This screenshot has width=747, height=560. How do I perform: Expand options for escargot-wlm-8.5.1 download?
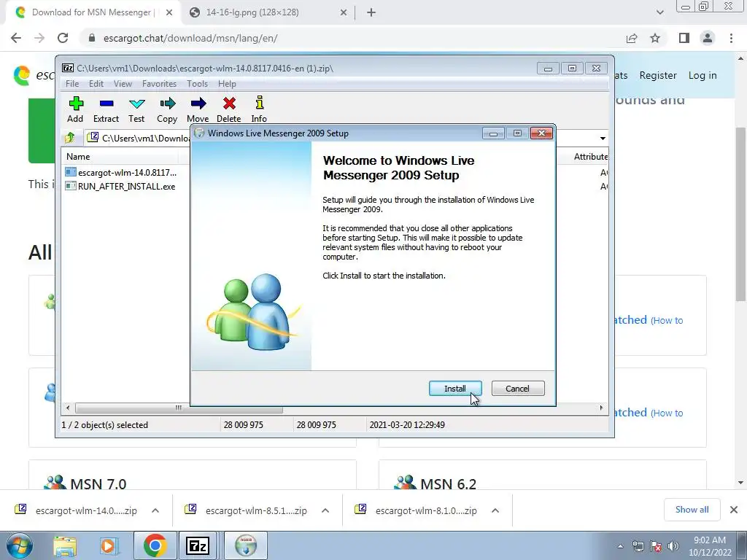tap(325, 510)
